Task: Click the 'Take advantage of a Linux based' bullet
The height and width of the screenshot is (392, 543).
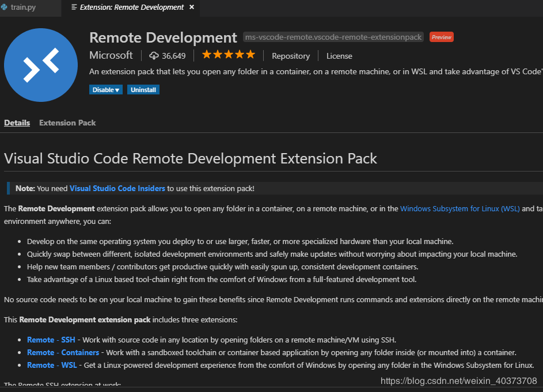Action: [x=222, y=279]
